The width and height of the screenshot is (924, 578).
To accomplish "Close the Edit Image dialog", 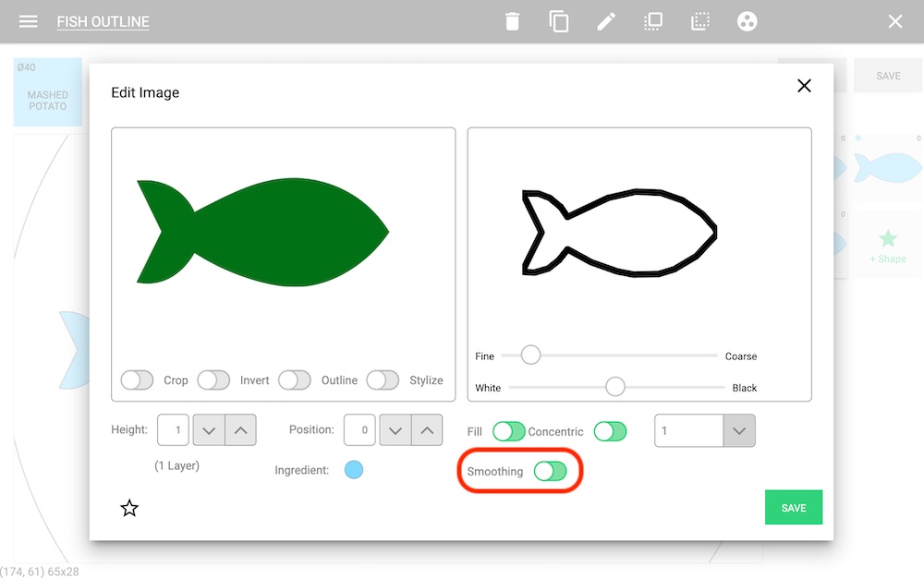I will pyautogui.click(x=804, y=86).
